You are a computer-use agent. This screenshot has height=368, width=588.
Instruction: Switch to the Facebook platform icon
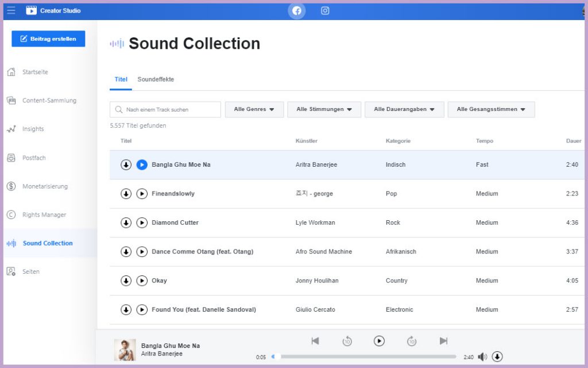297,10
